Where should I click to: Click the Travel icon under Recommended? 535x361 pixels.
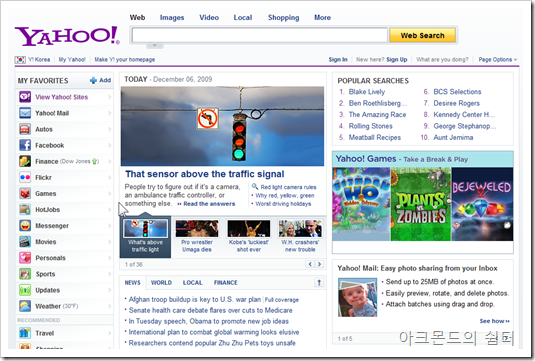(x=25, y=333)
